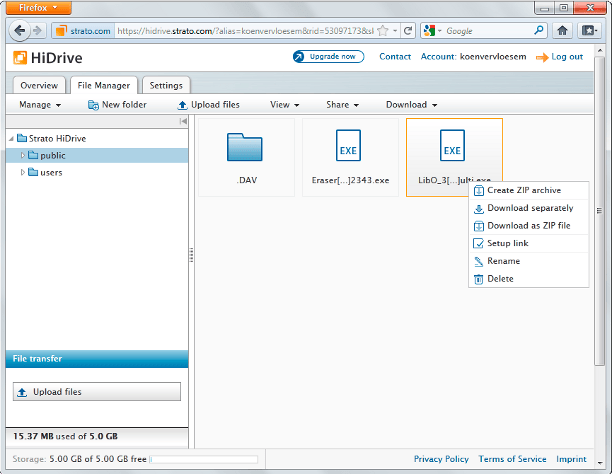The height and width of the screenshot is (474, 612).
Task: Choose Download as ZIP file menu entry
Action: 529,226
